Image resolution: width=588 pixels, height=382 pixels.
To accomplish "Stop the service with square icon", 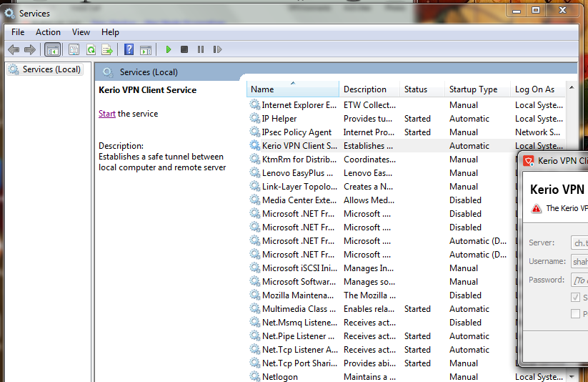I will [184, 49].
